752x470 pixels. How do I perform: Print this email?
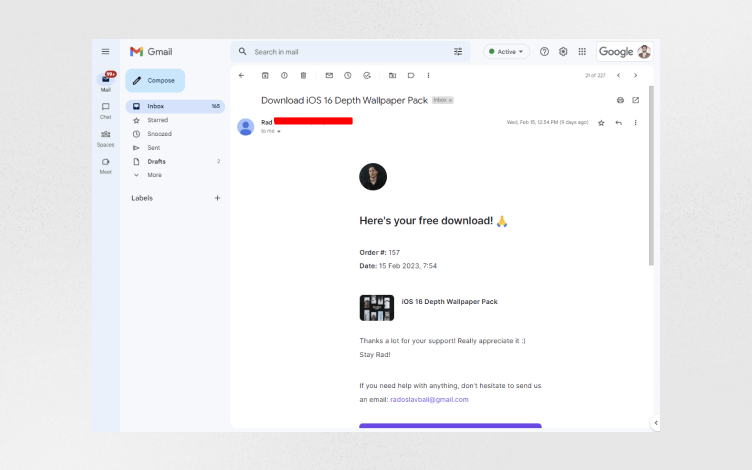click(620, 100)
